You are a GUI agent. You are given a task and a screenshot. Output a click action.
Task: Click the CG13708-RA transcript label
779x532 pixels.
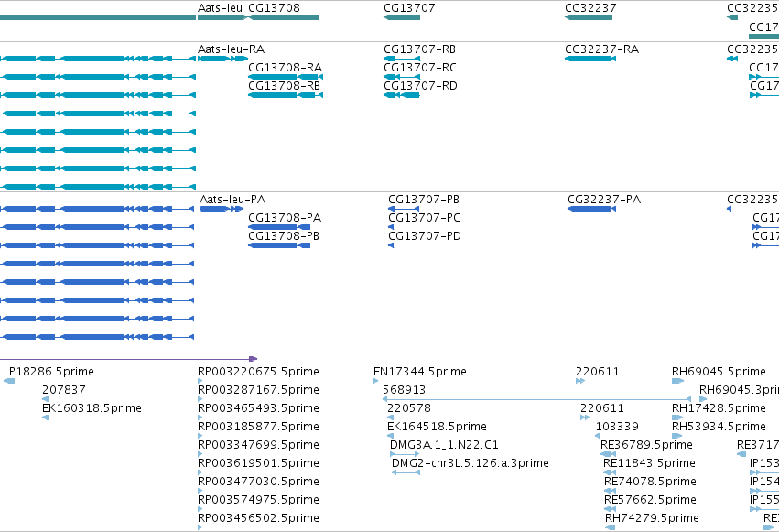tap(286, 68)
